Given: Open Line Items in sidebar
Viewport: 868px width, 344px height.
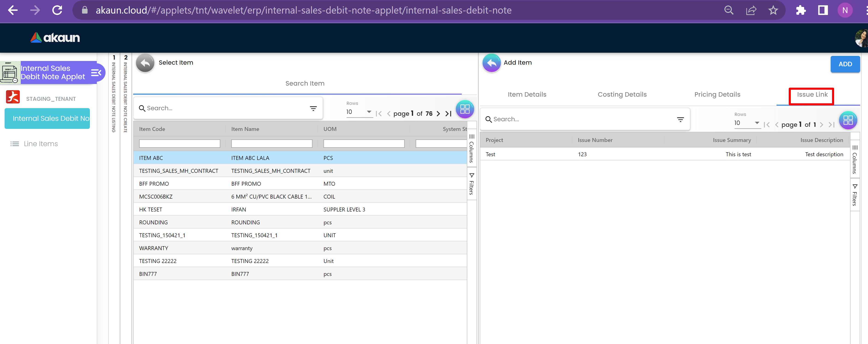Looking at the screenshot, I should coord(40,144).
